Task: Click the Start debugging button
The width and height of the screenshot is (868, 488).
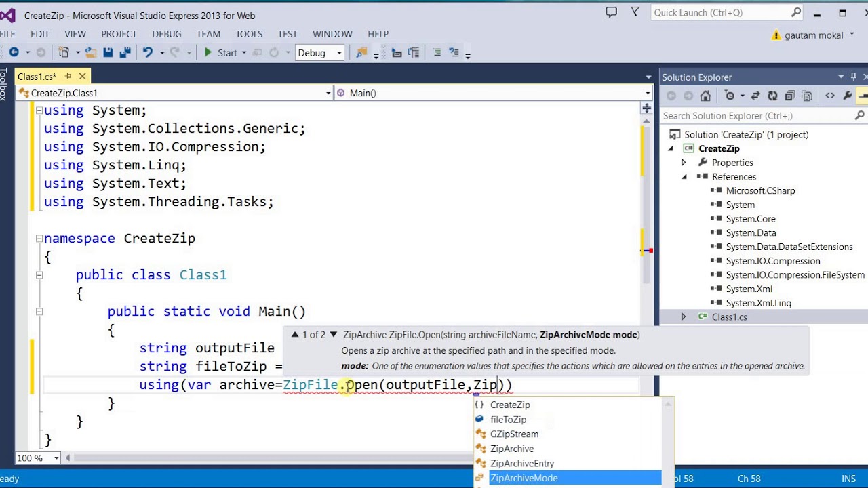Action: (x=220, y=53)
